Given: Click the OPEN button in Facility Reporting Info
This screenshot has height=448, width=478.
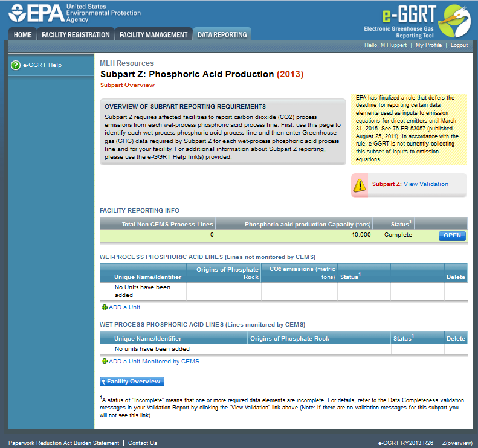Looking at the screenshot, I should pos(452,235).
